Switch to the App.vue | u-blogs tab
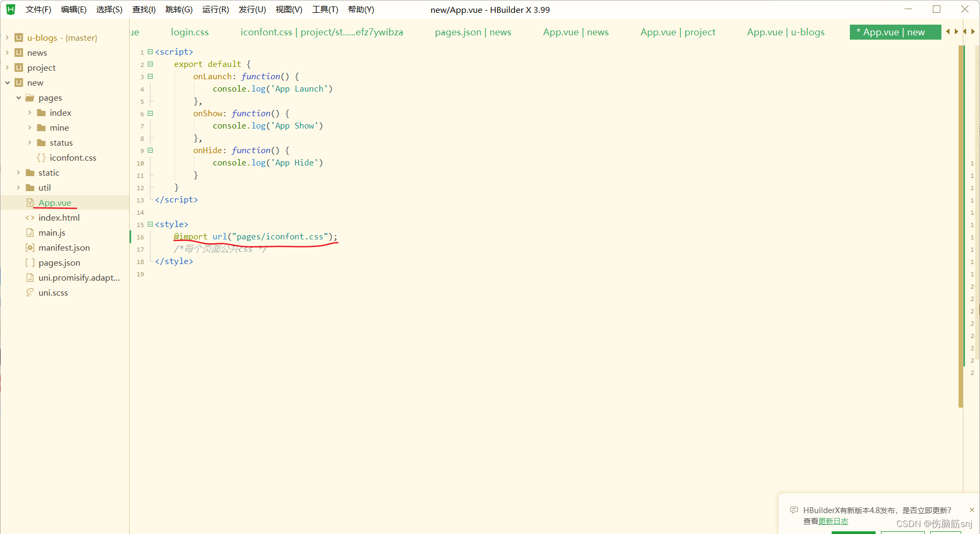The width and height of the screenshot is (980, 534). click(786, 32)
